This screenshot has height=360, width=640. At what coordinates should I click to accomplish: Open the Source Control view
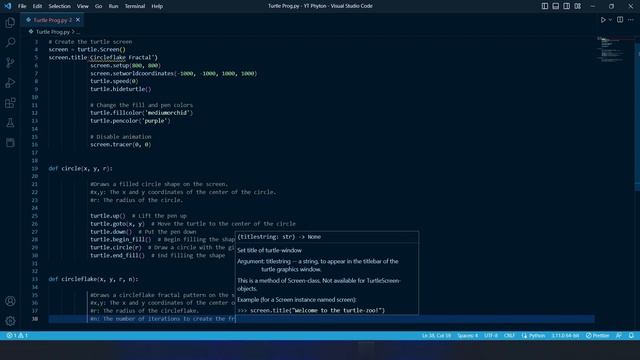tap(10, 62)
